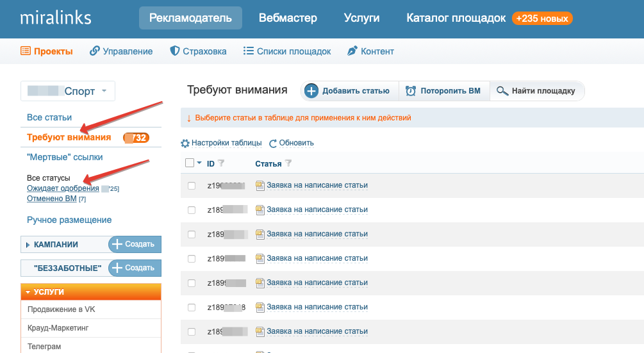This screenshot has height=353, width=644.
Task: Create a new БЕЗЗАБОТНЫЕ project with Создать
Action: (x=135, y=268)
